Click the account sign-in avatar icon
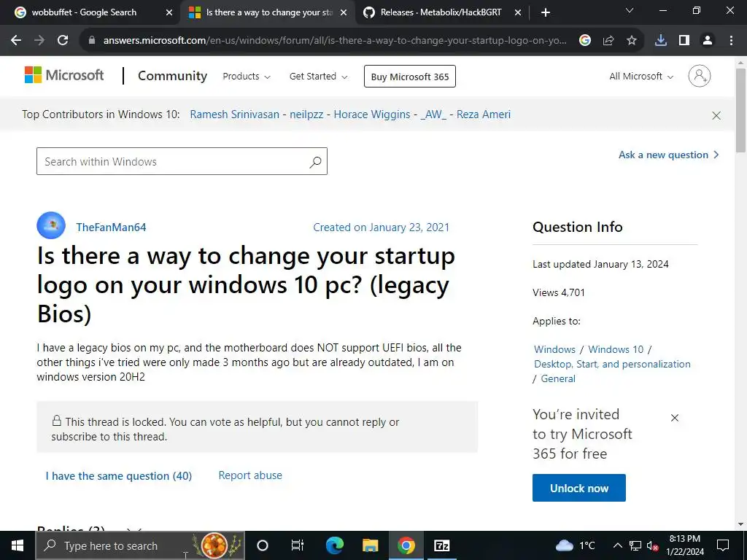Screen dimensions: 747x560 coord(699,76)
